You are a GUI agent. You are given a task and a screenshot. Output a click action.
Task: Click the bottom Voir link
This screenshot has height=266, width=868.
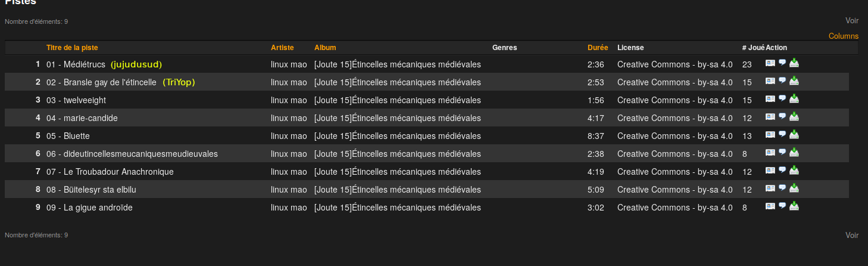point(852,235)
